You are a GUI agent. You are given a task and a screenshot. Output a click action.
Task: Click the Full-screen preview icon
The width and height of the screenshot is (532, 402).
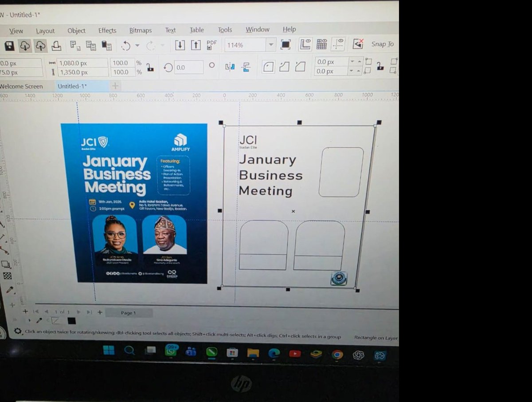point(286,44)
